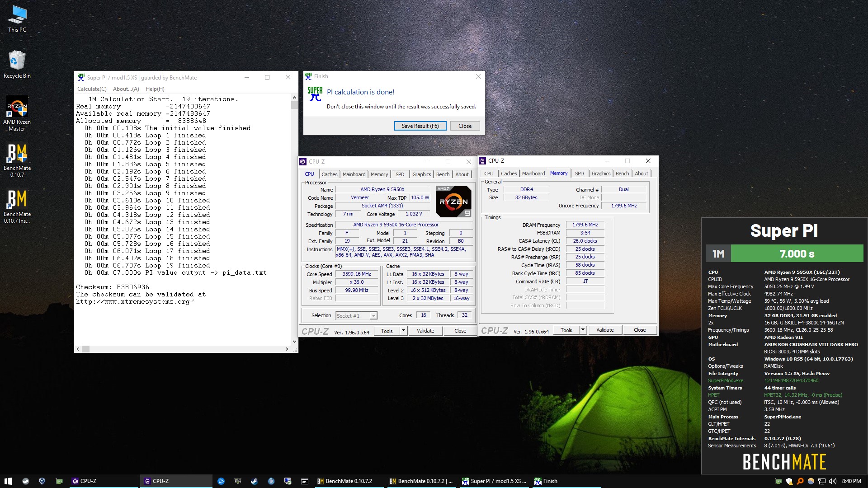Switch to first CPU-Z taskbar window
This screenshot has width=868, height=488.
(103, 481)
